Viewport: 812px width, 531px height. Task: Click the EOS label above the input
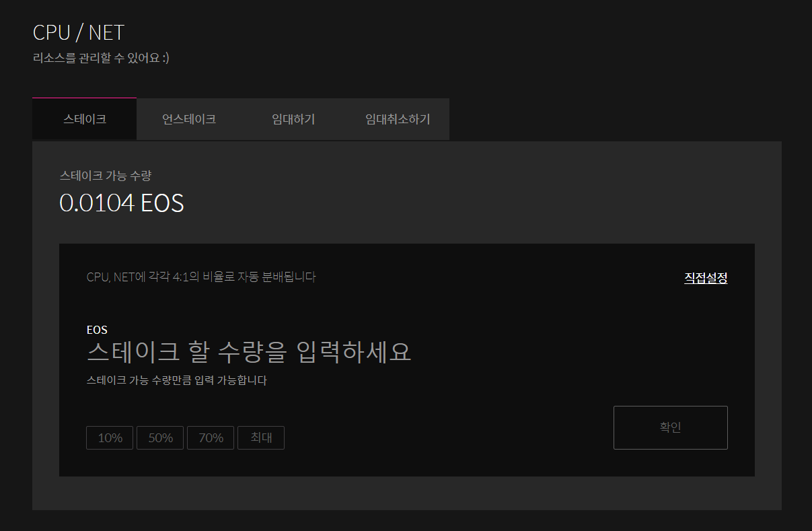point(97,330)
